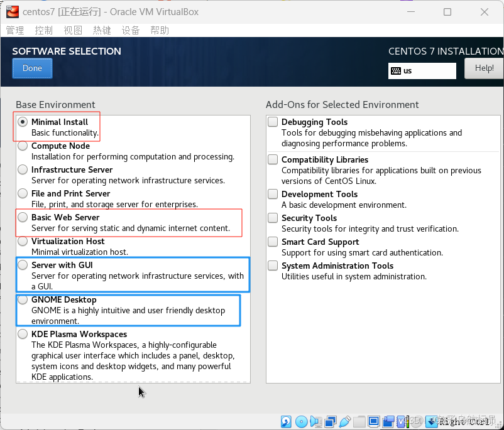Check the Compatibility Libraries add-on
This screenshot has height=430, width=504.
pos(273,159)
